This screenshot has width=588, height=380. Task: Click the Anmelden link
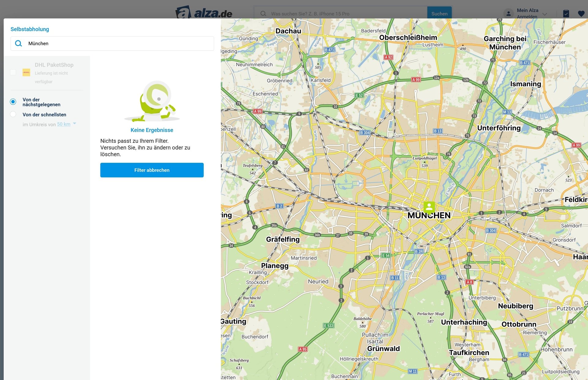click(527, 17)
